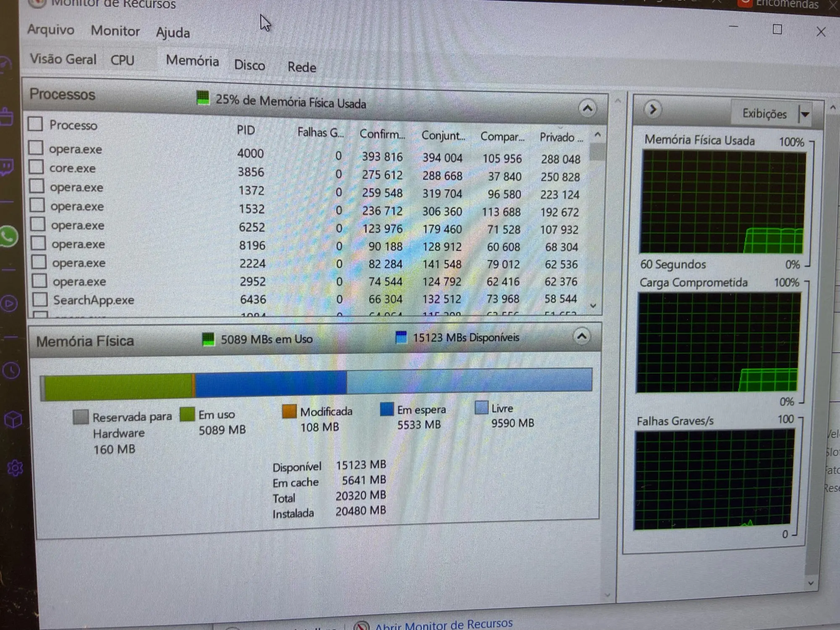Click the right arrow button in the graphs pane
The height and width of the screenshot is (630, 840).
(x=652, y=110)
